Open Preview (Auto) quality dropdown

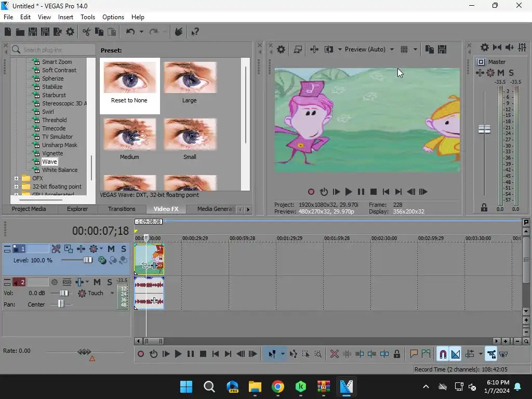pos(392,49)
